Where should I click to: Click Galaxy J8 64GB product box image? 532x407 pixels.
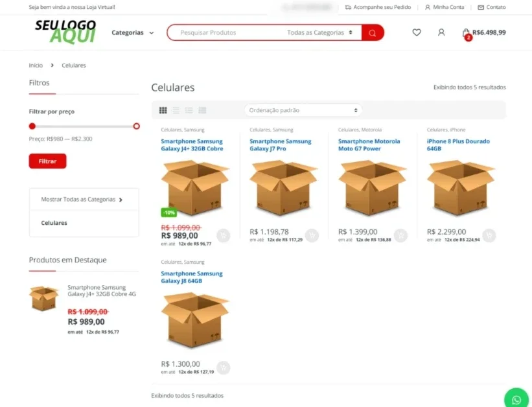[x=195, y=320]
